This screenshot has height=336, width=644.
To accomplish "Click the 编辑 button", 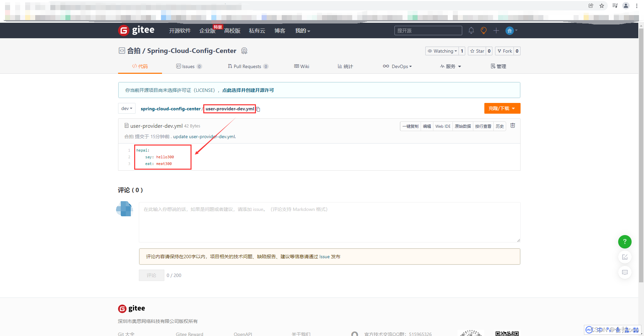I will pyautogui.click(x=427, y=126).
